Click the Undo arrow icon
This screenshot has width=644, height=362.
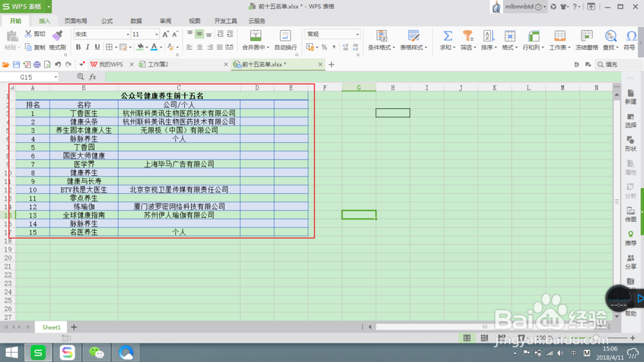click(x=58, y=64)
